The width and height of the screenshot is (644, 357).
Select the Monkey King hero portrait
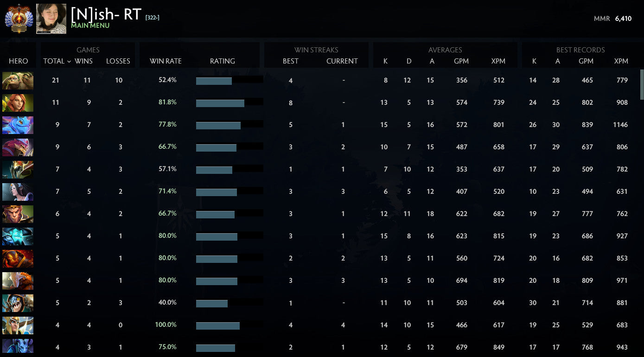point(18,214)
